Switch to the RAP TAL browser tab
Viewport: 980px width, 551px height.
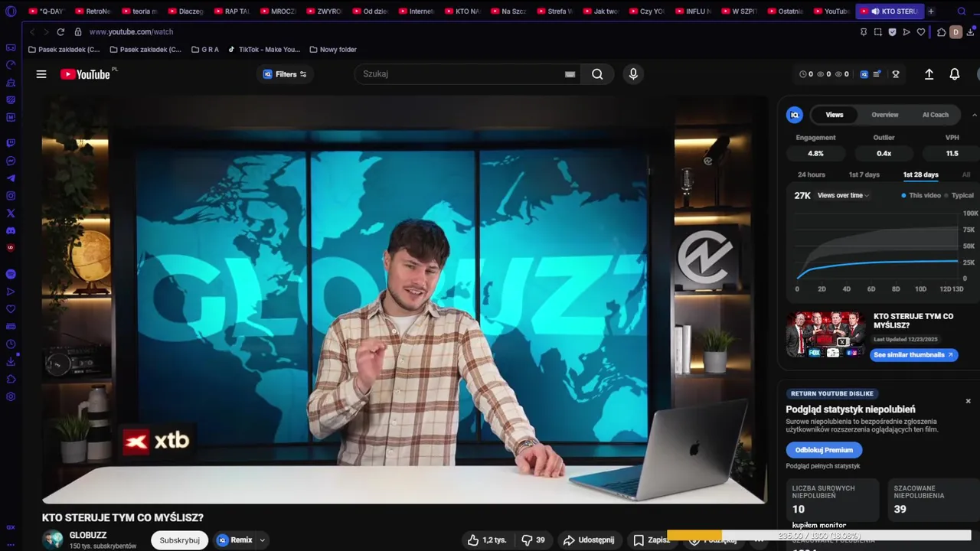[x=231, y=11]
